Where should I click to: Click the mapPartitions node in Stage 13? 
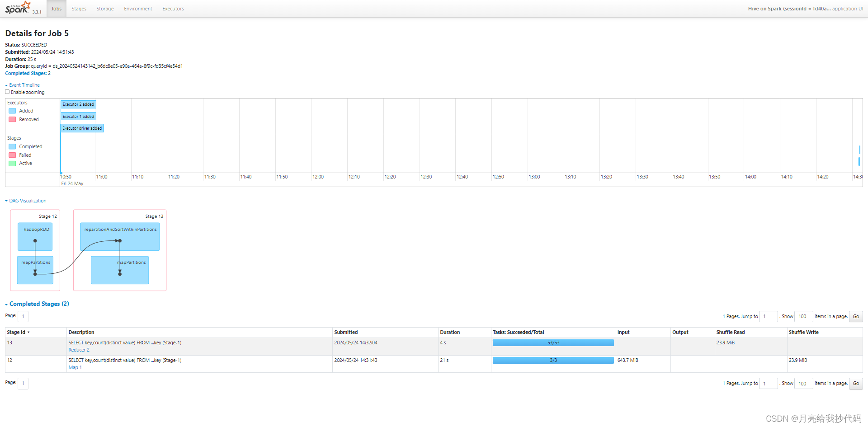tap(120, 270)
